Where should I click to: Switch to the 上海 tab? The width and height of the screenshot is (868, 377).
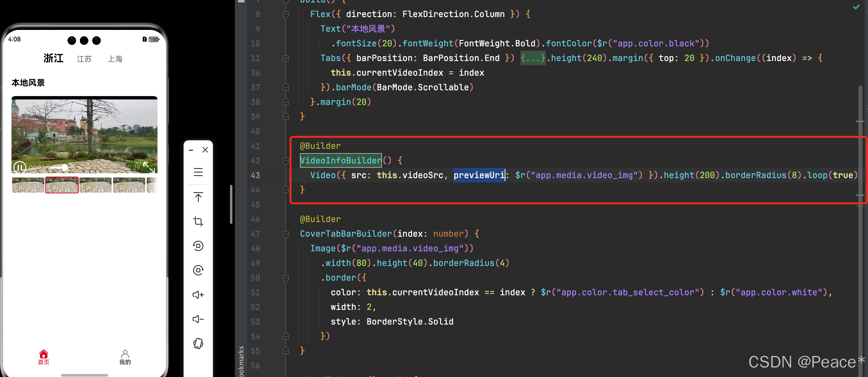pyautogui.click(x=115, y=59)
